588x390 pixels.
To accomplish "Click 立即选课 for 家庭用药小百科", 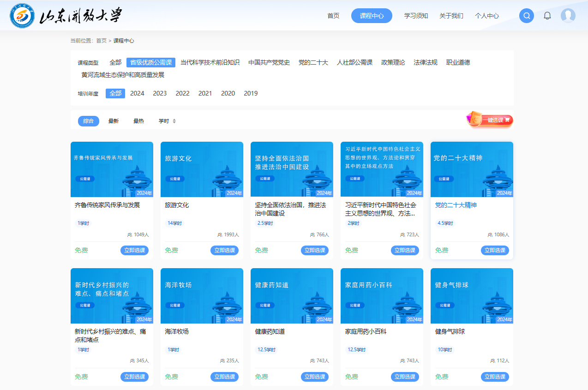I will point(405,377).
